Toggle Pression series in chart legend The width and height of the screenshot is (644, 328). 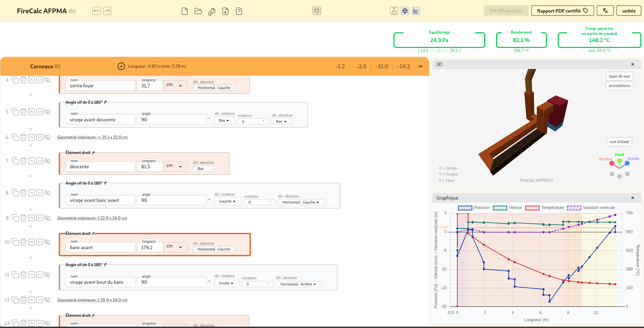click(x=474, y=208)
